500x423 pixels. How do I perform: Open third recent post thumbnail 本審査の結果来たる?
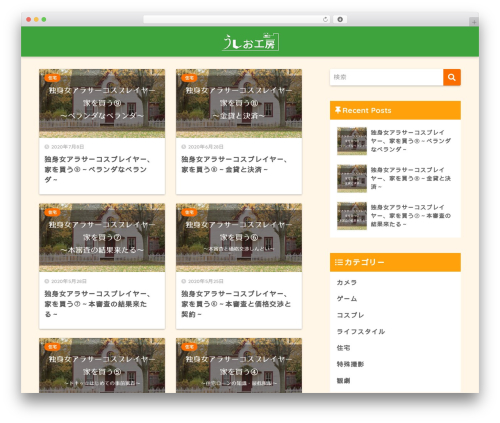[x=352, y=216]
